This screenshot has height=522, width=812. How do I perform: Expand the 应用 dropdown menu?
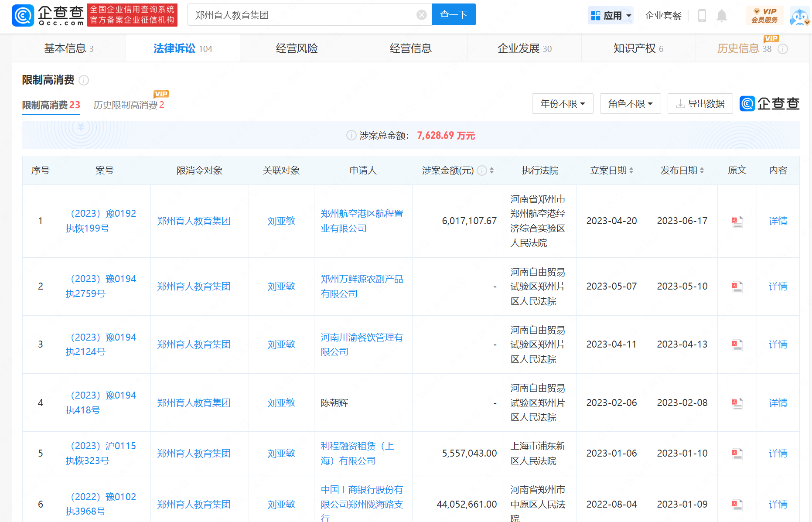pos(611,15)
